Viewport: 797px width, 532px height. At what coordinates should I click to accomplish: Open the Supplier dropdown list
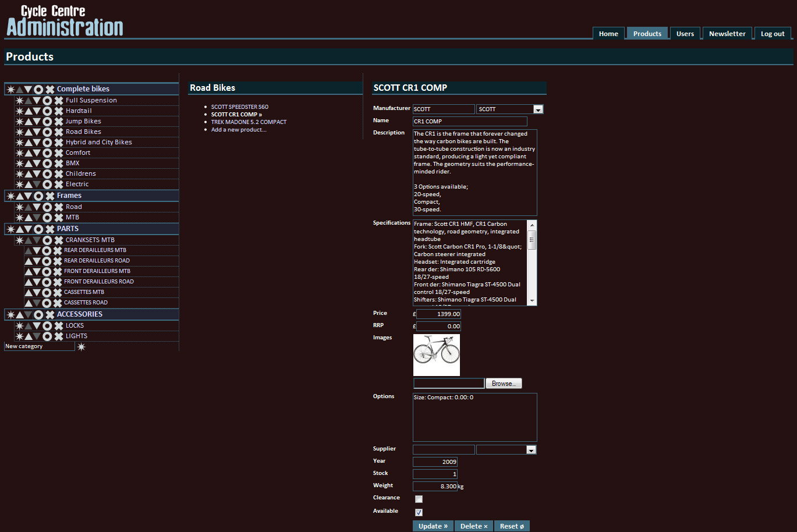(530, 450)
